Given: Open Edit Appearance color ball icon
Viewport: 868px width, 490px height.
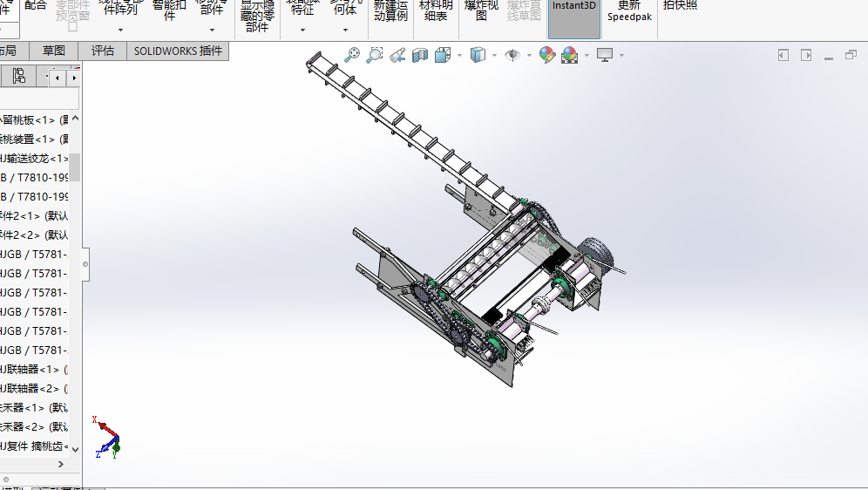Looking at the screenshot, I should [x=547, y=55].
